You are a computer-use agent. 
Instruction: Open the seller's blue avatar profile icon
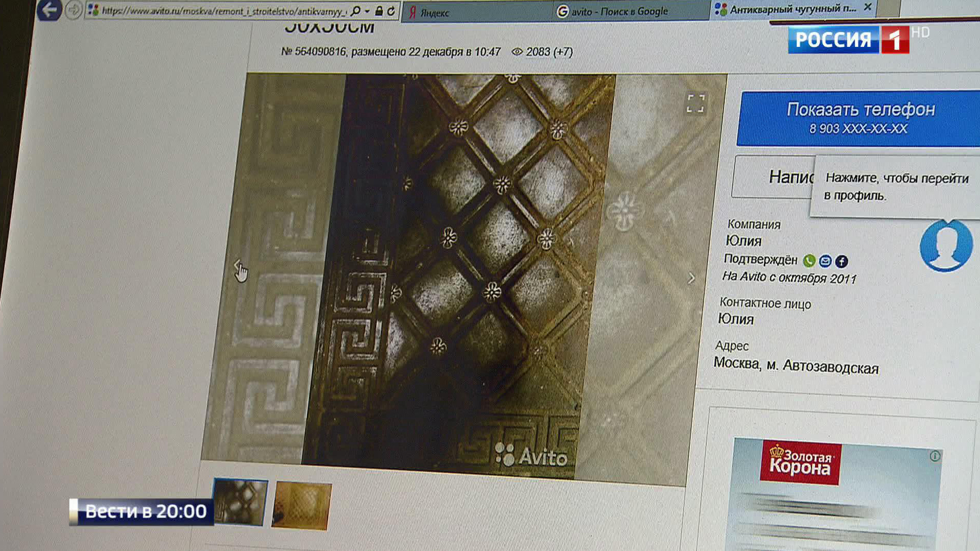[x=946, y=246]
